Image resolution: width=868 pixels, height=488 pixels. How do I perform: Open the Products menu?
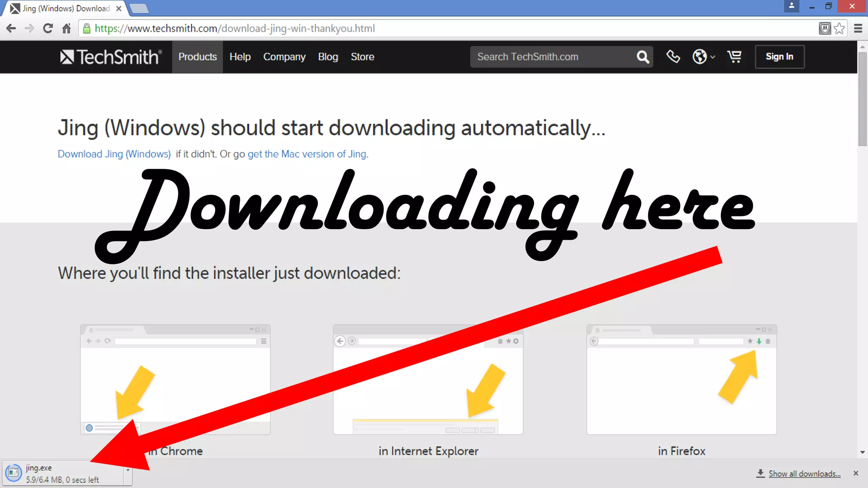[x=198, y=57]
